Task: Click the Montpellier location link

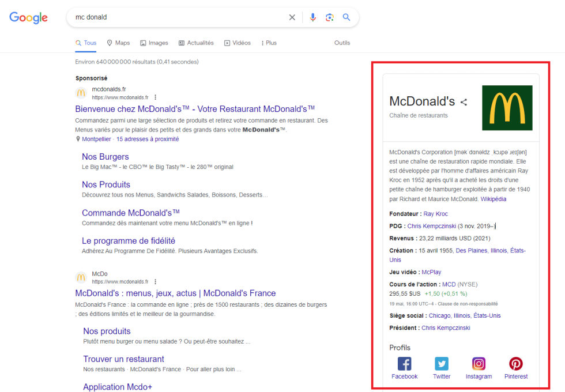Action: (x=96, y=139)
